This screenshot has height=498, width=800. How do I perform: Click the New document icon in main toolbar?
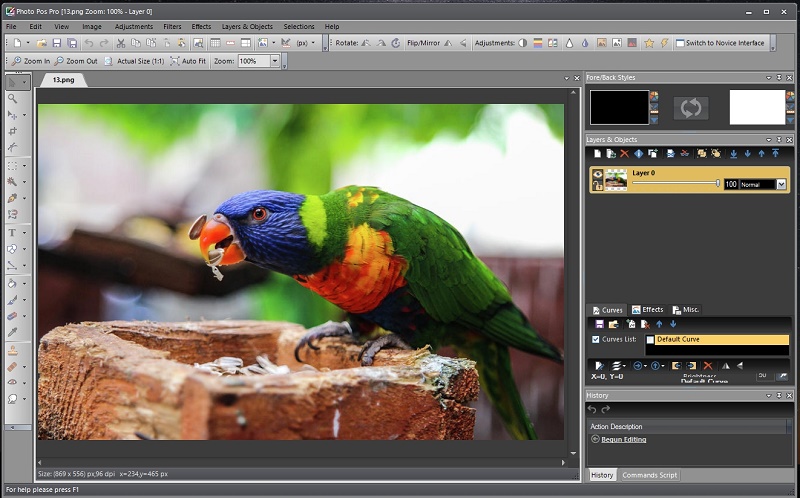[x=17, y=43]
